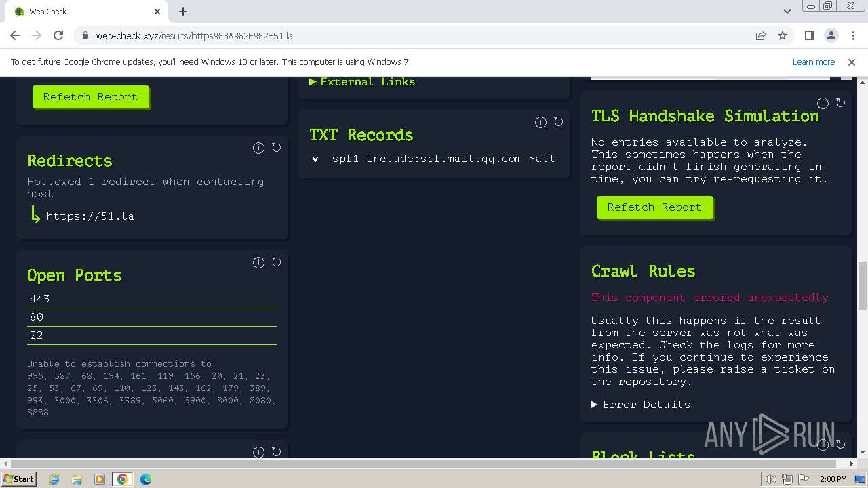Dismiss the Chrome update notice
The width and height of the screenshot is (868, 488).
point(852,62)
